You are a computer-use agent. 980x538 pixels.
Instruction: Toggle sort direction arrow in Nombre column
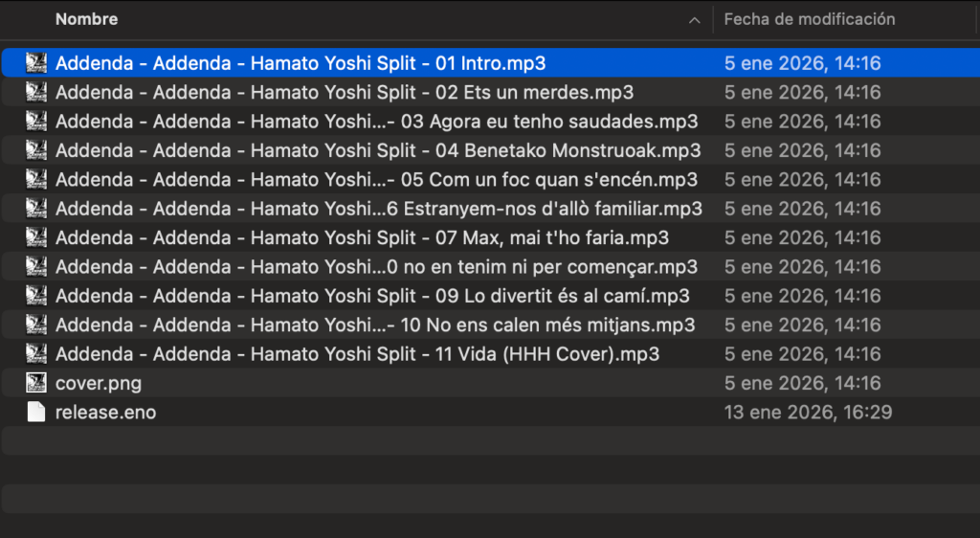pyautogui.click(x=694, y=19)
